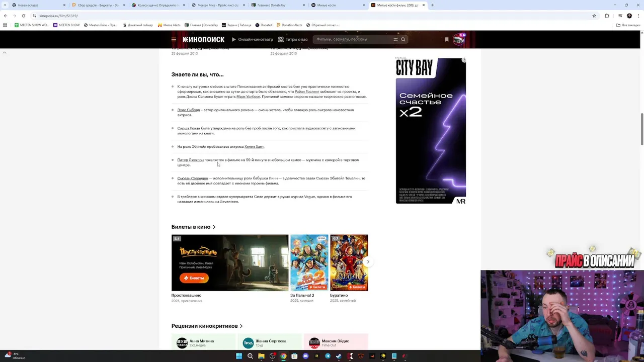Screen dimensions: 644x362
Task: Open Сьюзан Сарандон link
Action: [193, 178]
